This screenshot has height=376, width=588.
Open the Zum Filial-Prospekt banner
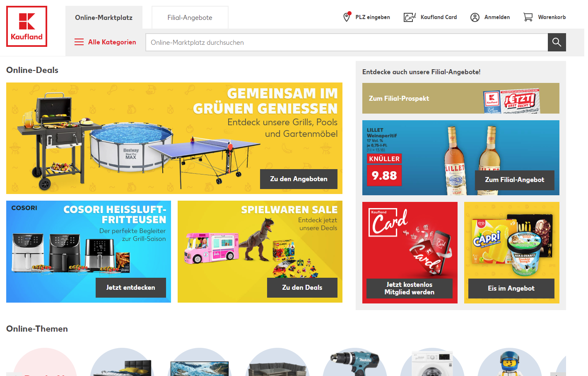(x=461, y=98)
